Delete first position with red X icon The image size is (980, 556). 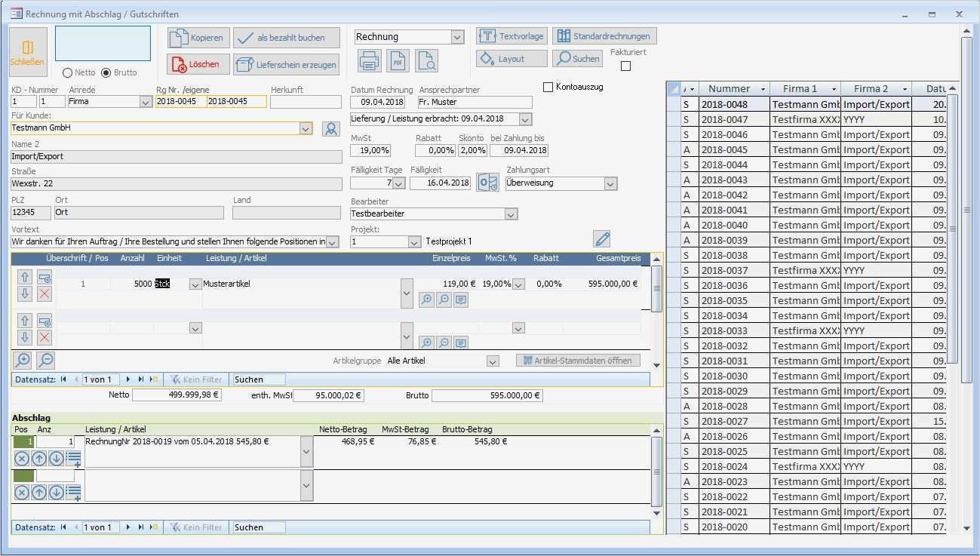45,293
